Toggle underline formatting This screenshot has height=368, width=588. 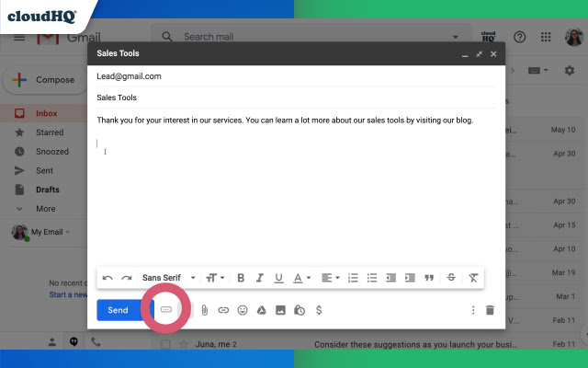tap(278, 278)
